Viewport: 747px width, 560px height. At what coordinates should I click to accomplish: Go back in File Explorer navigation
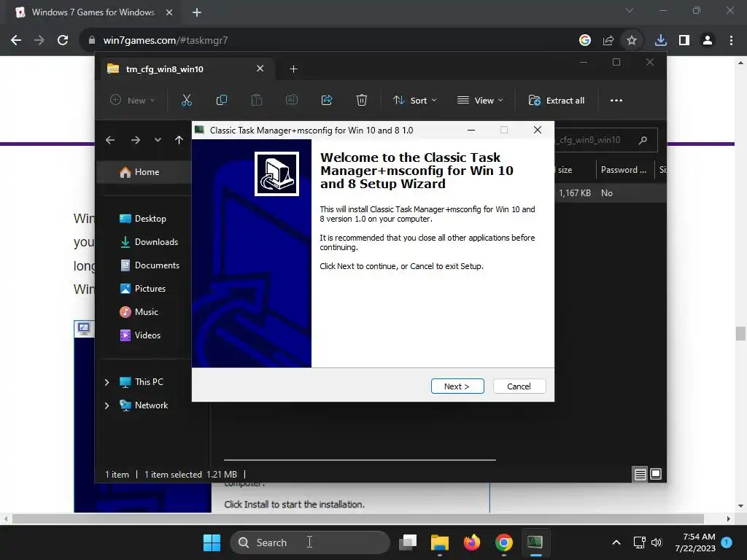(x=110, y=140)
